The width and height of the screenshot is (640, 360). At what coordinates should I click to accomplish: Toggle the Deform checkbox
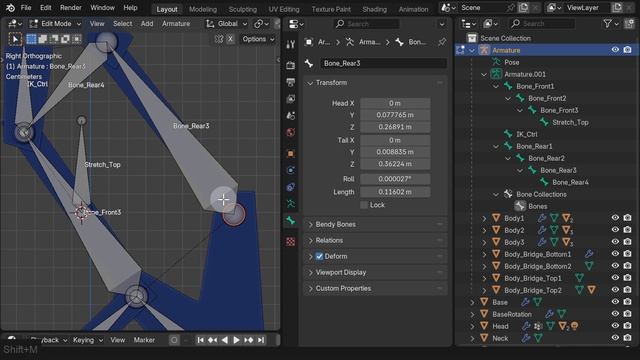(x=319, y=256)
